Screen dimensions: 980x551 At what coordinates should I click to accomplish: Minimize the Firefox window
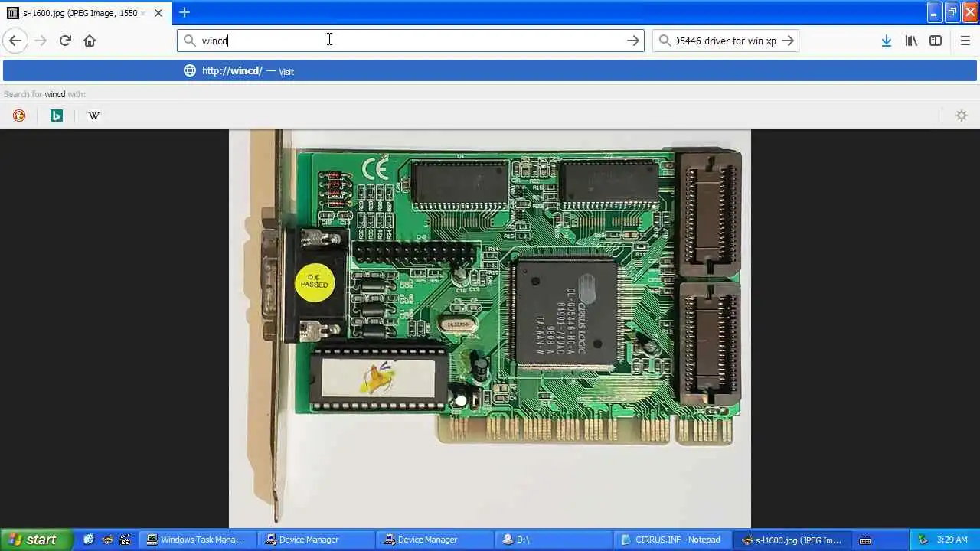[x=934, y=12]
